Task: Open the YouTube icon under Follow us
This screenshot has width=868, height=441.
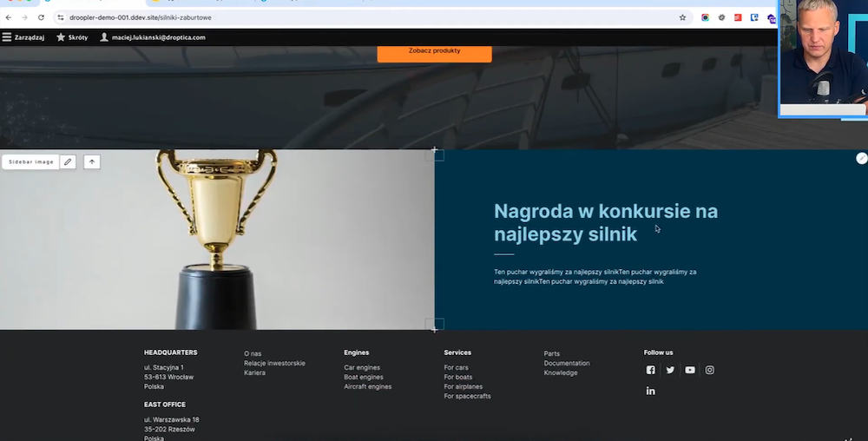Action: (x=690, y=370)
